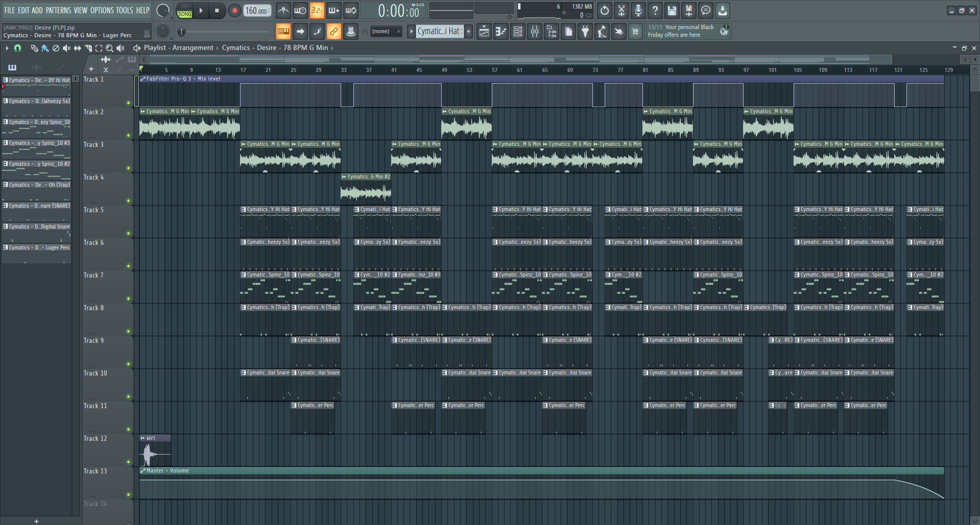Select the Draw pencil tool in Playlist
The image size is (980, 525).
click(34, 48)
